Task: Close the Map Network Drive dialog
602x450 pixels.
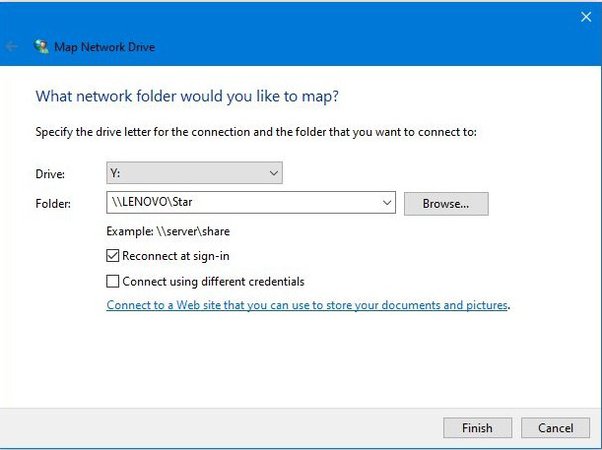Action: [586, 16]
